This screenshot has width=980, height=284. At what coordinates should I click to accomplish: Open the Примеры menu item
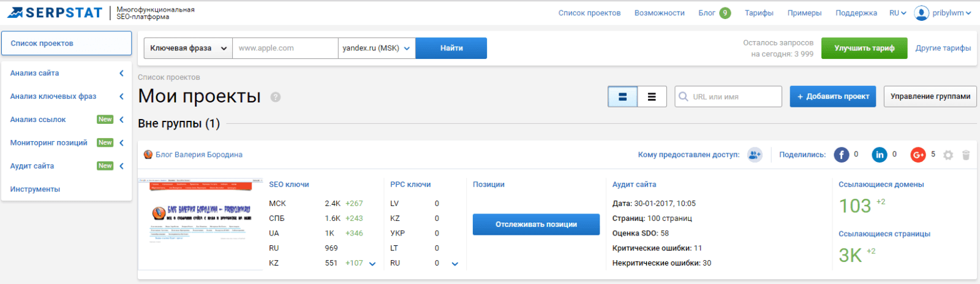(804, 13)
